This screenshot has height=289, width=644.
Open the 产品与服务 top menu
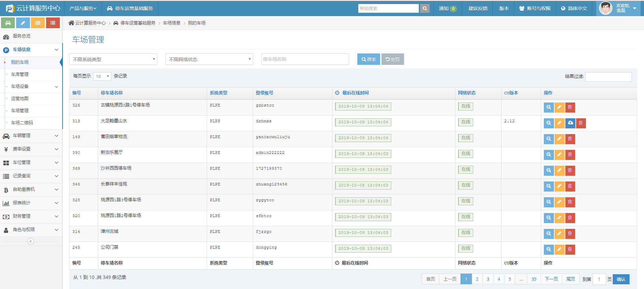(x=83, y=8)
